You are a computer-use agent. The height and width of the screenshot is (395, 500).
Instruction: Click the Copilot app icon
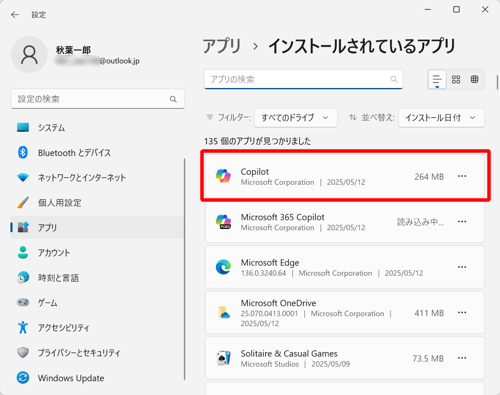pos(223,176)
